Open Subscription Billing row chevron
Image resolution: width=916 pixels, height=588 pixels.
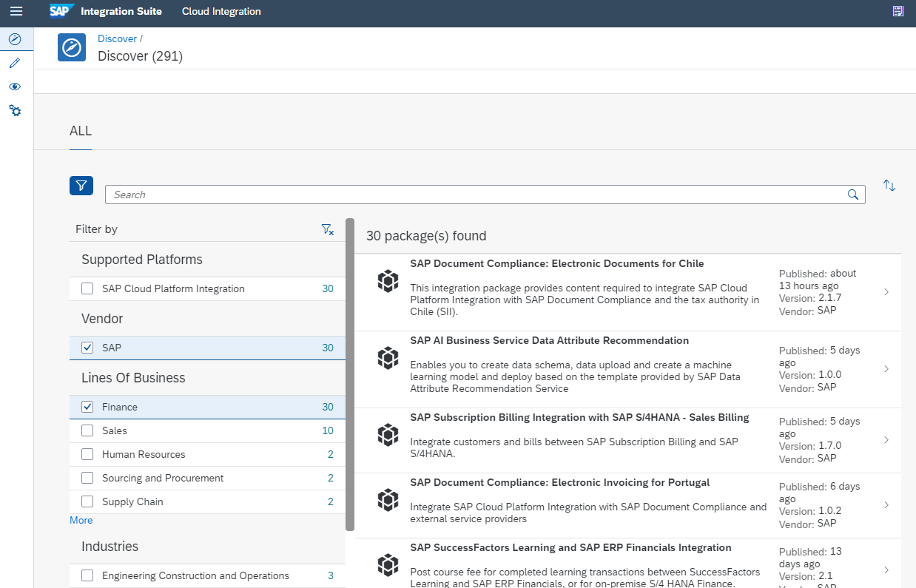pos(886,440)
